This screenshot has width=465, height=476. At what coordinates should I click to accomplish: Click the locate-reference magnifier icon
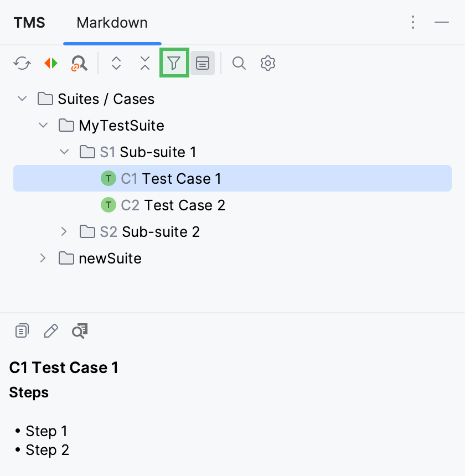coord(79,63)
